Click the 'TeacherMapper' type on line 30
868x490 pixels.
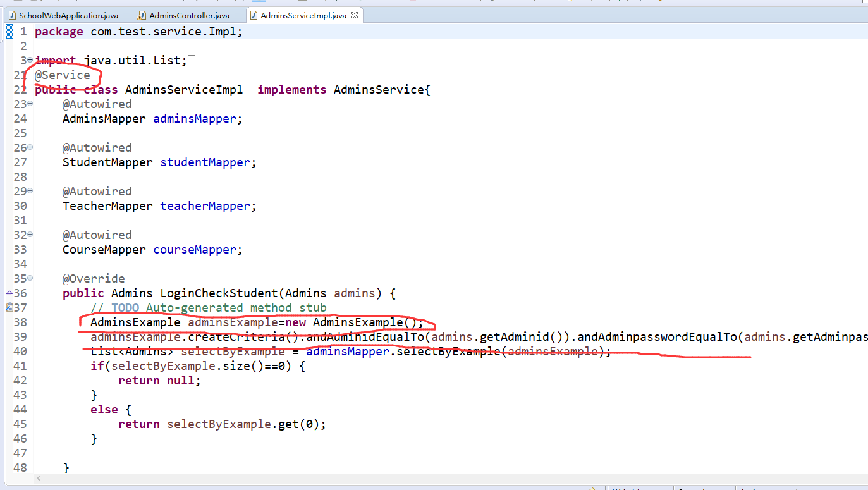pyautogui.click(x=107, y=206)
